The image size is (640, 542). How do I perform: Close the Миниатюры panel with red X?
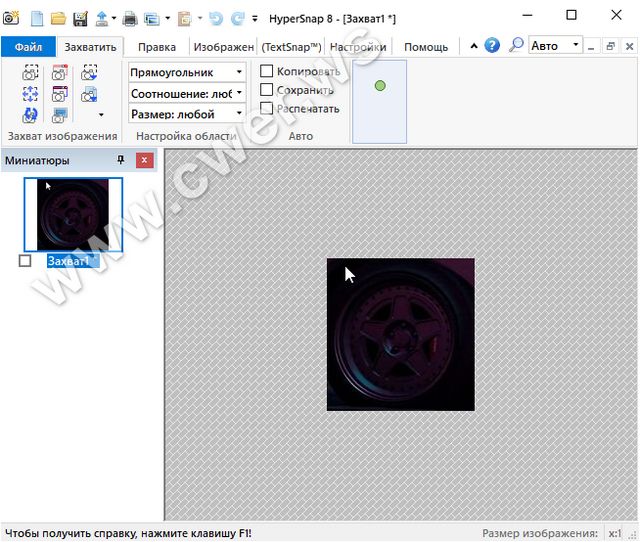tap(145, 160)
